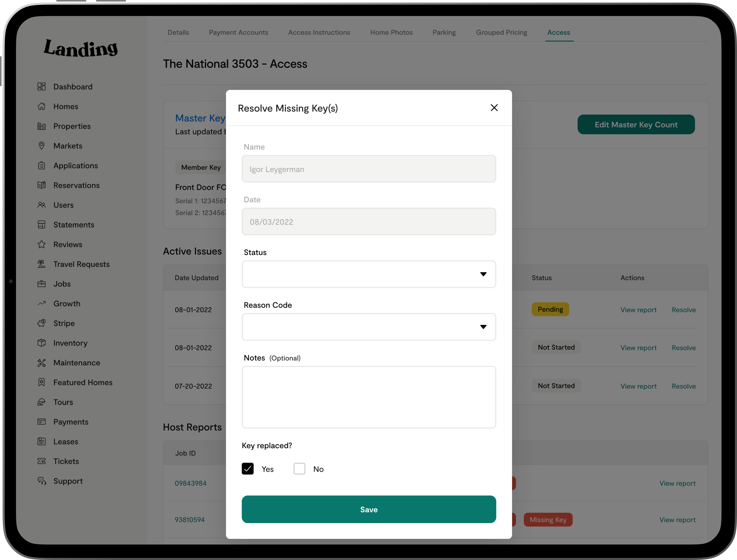737x560 pixels.
Task: Click the Dashboard icon in sidebar
Action: 42,87
